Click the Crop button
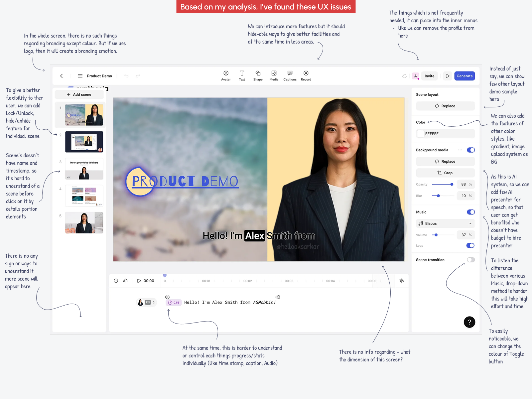Image resolution: width=532 pixels, height=399 pixels. pos(446,173)
